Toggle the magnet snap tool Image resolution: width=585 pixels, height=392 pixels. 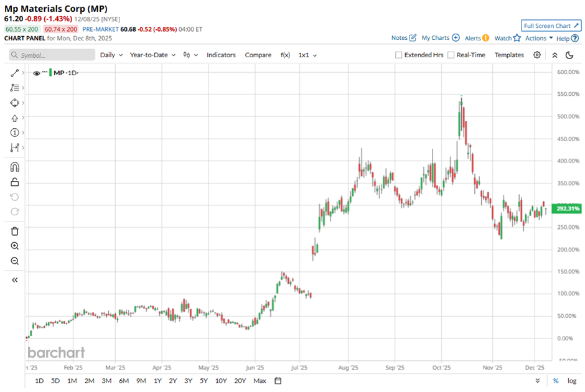(x=14, y=167)
